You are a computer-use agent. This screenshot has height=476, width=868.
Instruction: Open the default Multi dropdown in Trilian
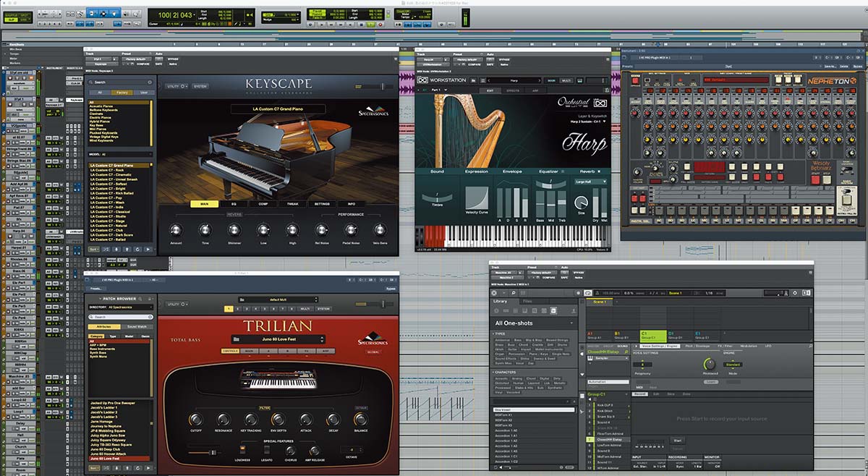[278, 299]
